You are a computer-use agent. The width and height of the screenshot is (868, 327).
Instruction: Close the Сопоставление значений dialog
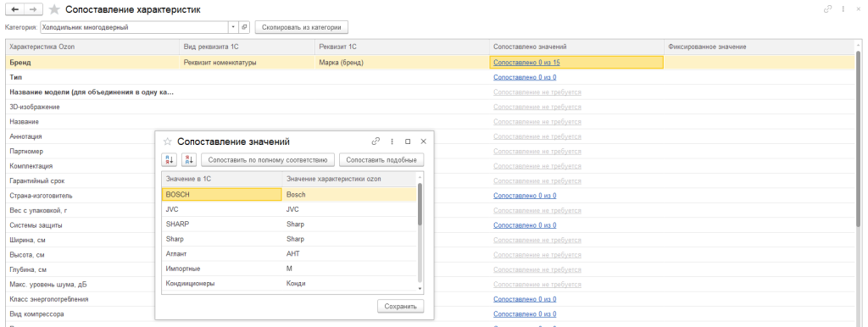point(424,141)
